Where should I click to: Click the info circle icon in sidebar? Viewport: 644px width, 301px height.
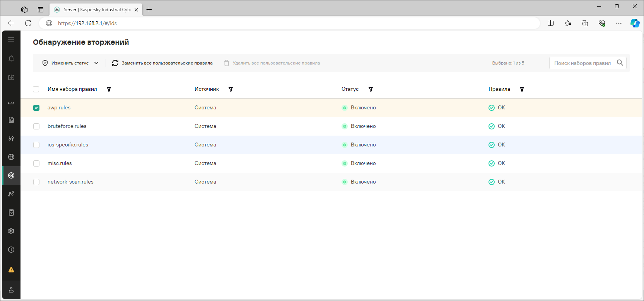point(11,250)
